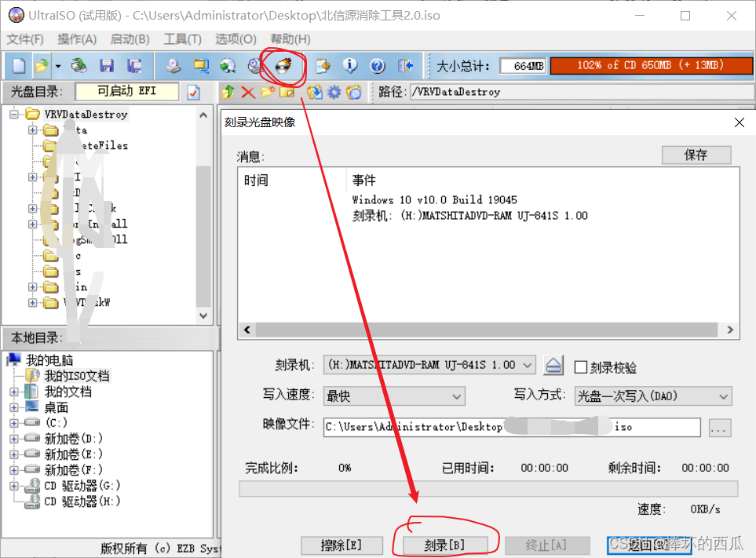Click the New image toolbar icon
This screenshot has height=558, width=756.
click(19, 66)
